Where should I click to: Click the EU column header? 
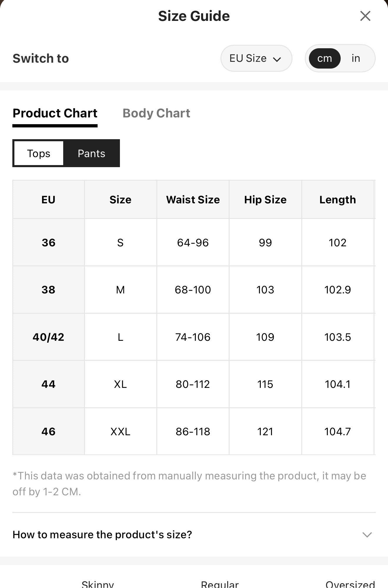tap(48, 200)
